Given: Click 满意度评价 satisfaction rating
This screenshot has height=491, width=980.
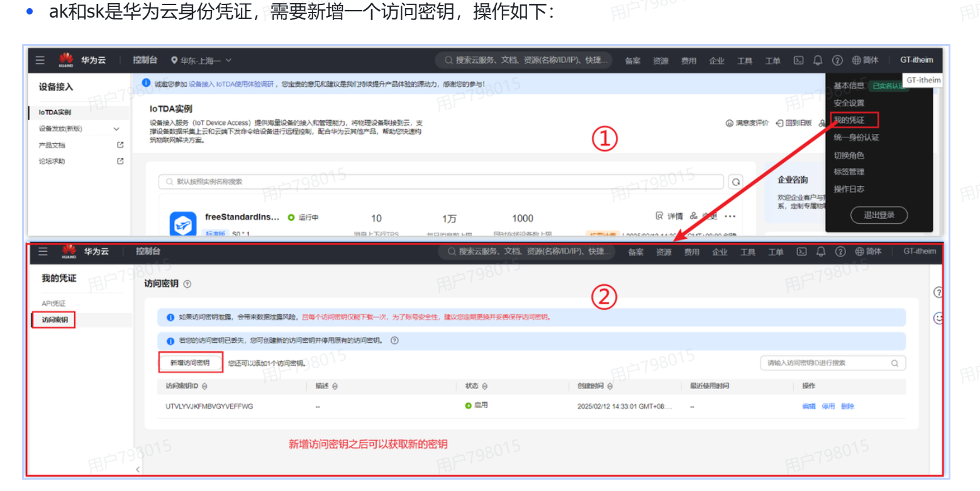Looking at the screenshot, I should 747,123.
